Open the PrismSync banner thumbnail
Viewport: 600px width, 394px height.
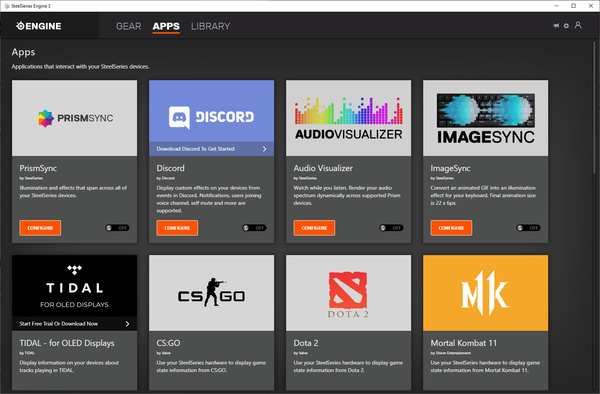[75, 118]
